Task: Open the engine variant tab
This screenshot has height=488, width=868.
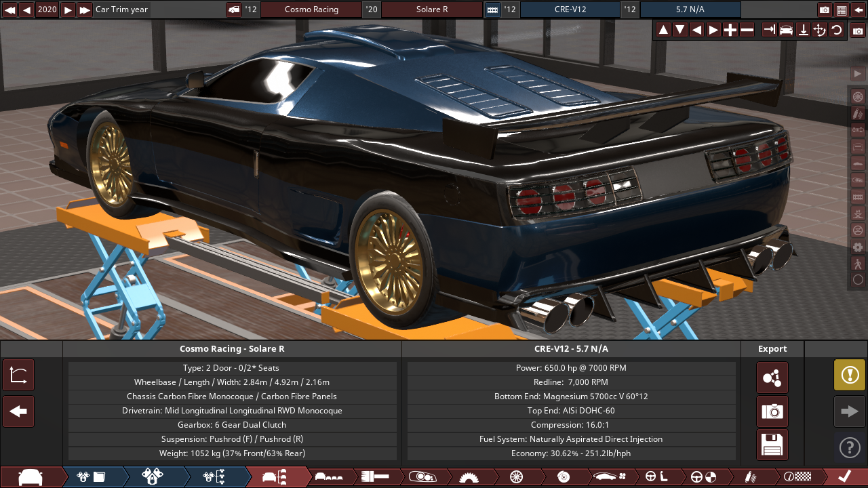Action: pyautogui.click(x=153, y=476)
